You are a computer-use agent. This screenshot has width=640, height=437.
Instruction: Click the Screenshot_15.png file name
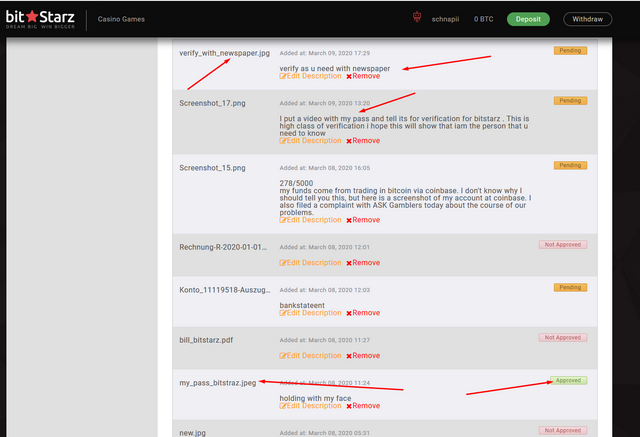(x=212, y=168)
